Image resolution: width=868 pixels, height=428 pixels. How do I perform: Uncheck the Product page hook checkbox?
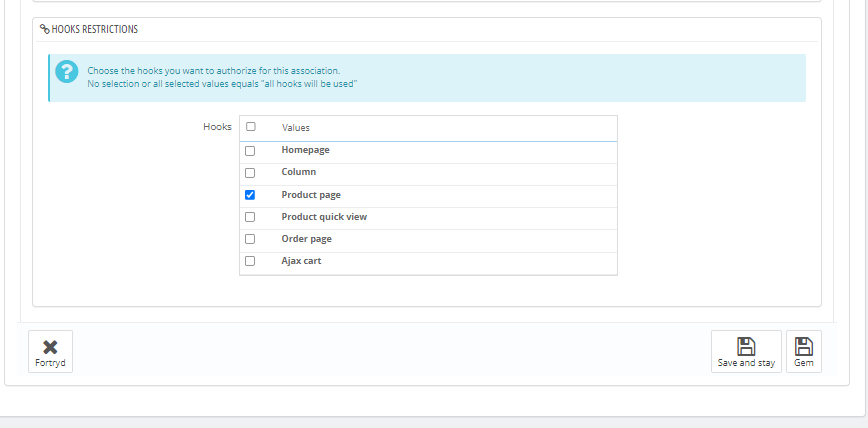tap(250, 195)
